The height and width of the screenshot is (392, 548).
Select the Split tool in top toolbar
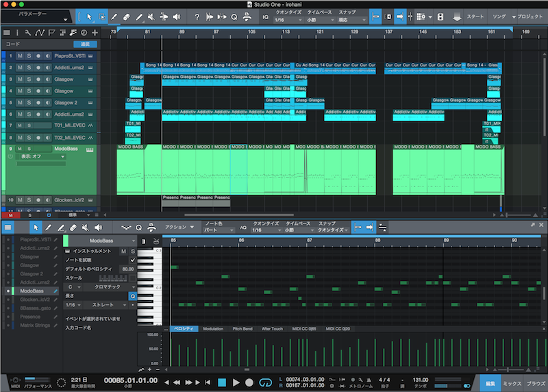[x=114, y=16]
